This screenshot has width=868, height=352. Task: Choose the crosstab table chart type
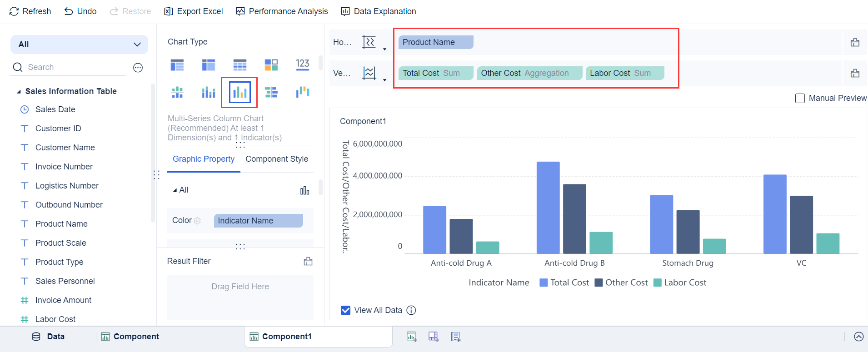(x=209, y=64)
